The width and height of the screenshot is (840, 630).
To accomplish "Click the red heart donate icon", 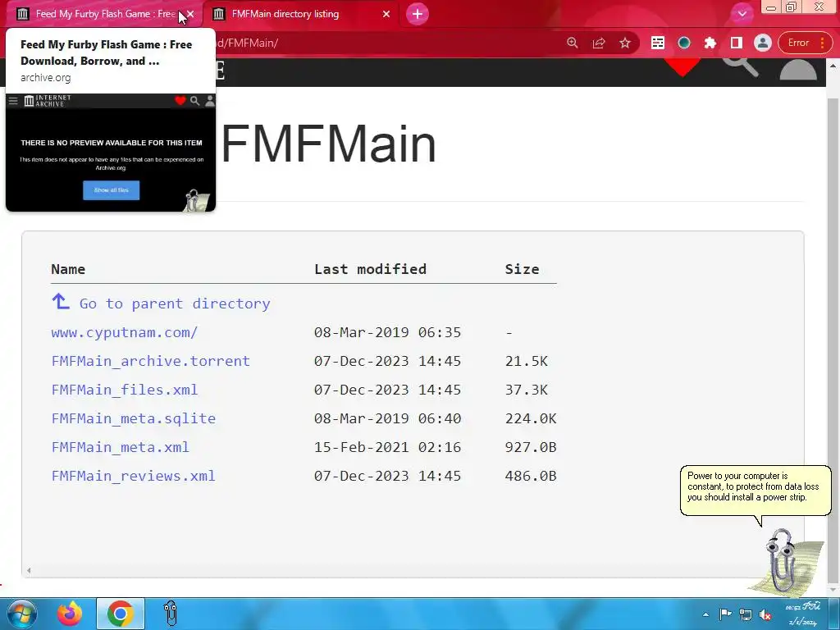I will click(682, 66).
